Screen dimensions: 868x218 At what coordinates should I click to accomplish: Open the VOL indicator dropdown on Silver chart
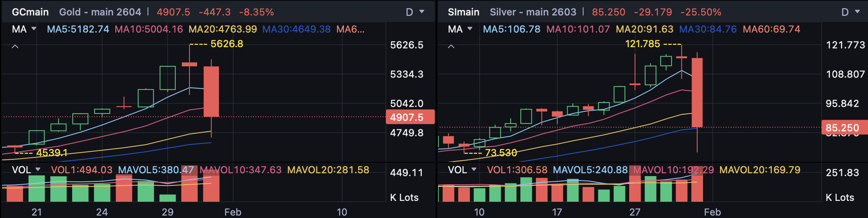(463, 170)
